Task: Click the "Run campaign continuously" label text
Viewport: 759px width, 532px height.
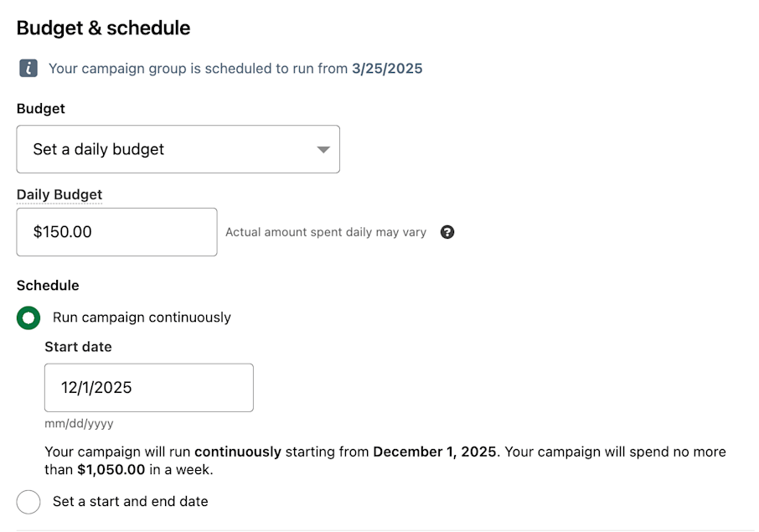Action: click(x=142, y=318)
